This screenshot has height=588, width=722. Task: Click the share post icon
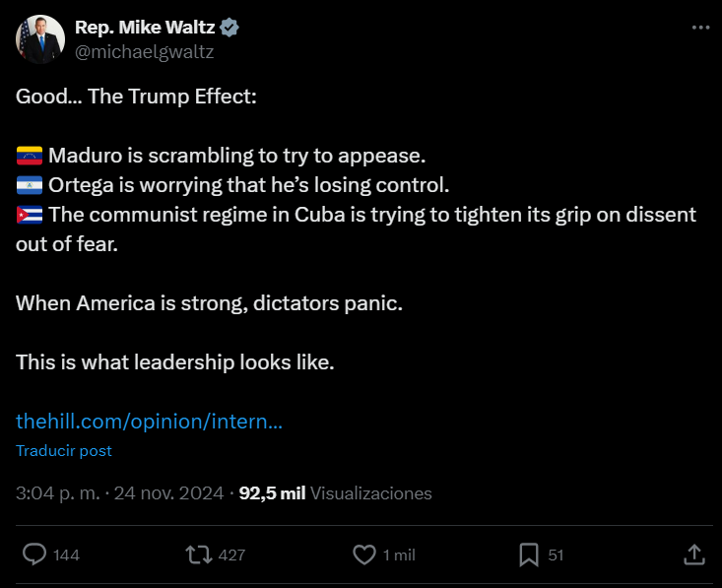point(693,555)
